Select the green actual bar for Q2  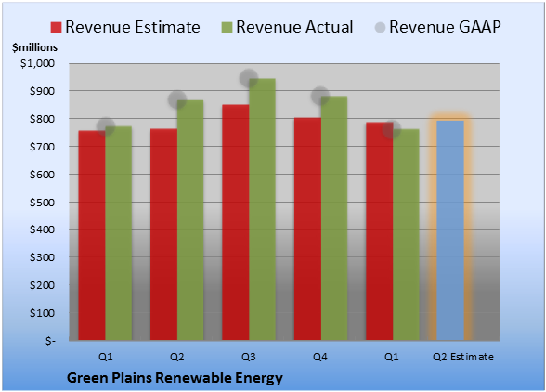[x=190, y=220]
